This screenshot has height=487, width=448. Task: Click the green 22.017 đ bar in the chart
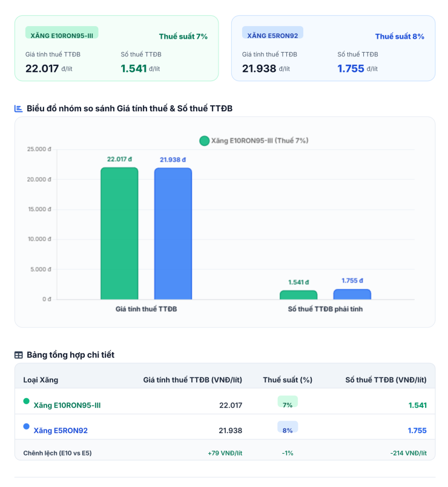[x=119, y=234]
